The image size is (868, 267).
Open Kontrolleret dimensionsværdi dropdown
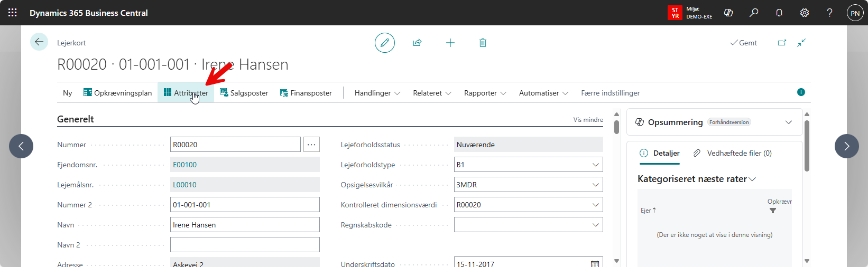tap(596, 205)
